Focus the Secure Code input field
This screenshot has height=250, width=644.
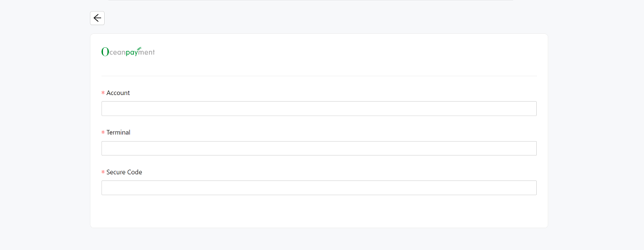click(319, 188)
